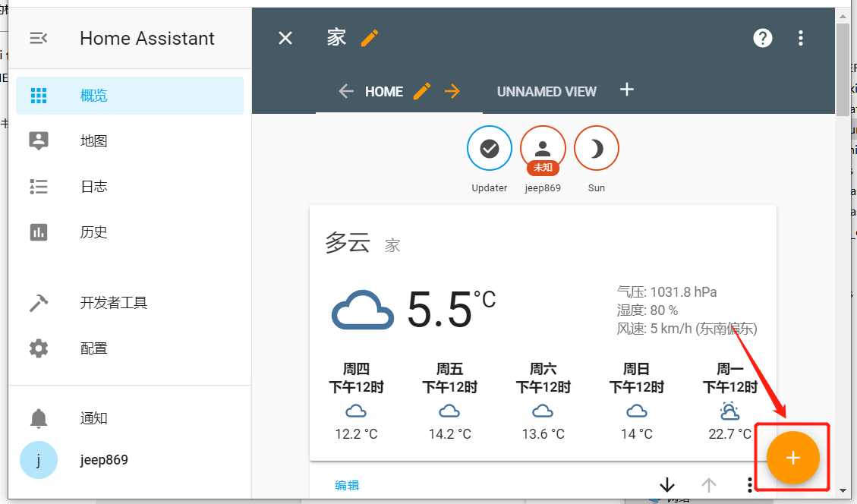Click the 周六 forecast column
Viewport: 857px width, 504px height.
pos(544,402)
